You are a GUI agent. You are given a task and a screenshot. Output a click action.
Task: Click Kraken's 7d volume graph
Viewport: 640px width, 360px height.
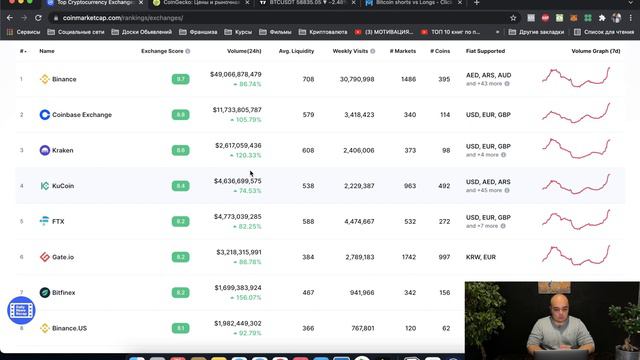576,149
